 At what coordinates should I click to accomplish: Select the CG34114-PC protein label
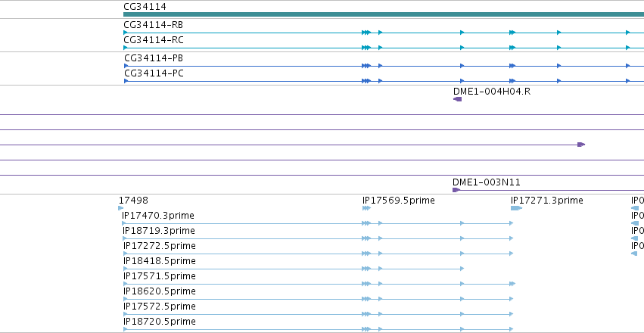coord(154,73)
